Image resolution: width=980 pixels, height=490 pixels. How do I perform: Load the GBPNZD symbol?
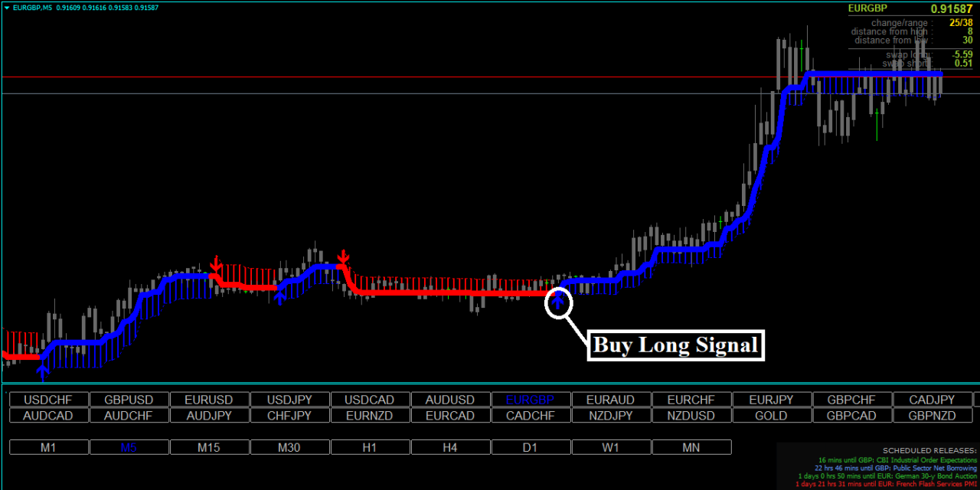[933, 416]
